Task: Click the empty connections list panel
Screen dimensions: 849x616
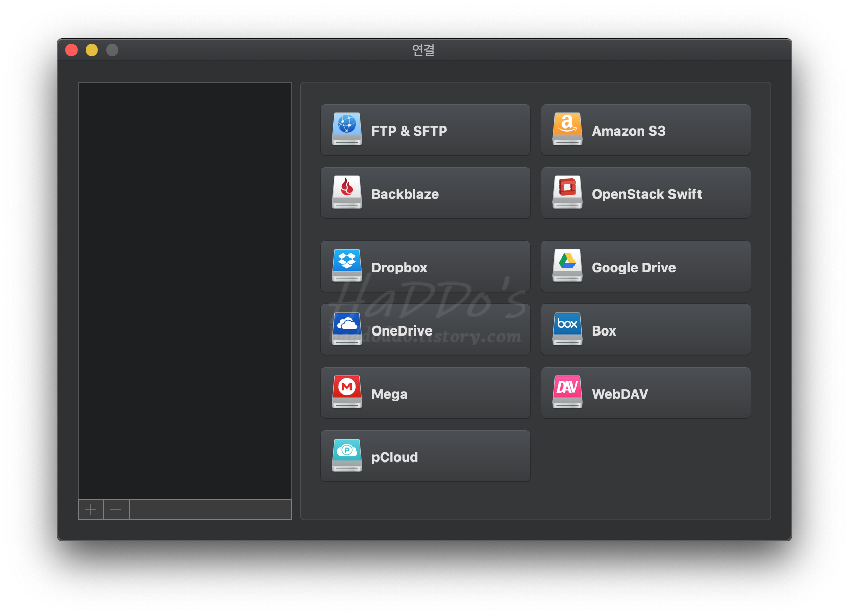Action: coord(185,291)
